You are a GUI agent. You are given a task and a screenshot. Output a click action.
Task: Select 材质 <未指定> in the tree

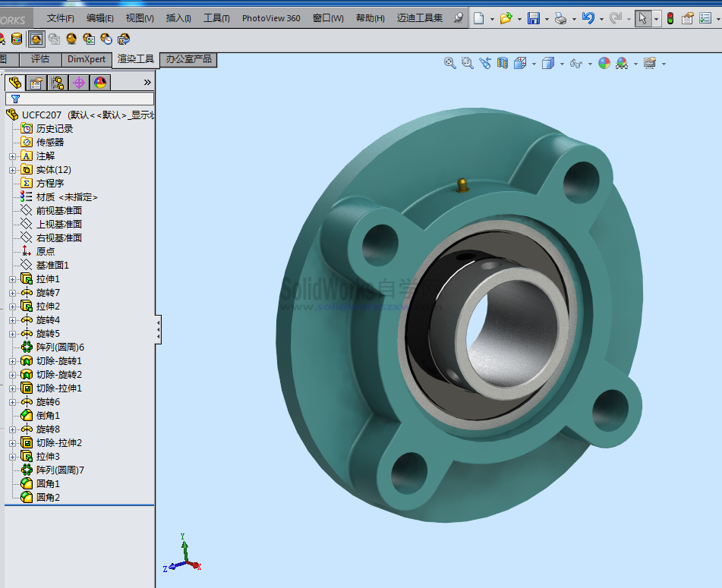[66, 197]
